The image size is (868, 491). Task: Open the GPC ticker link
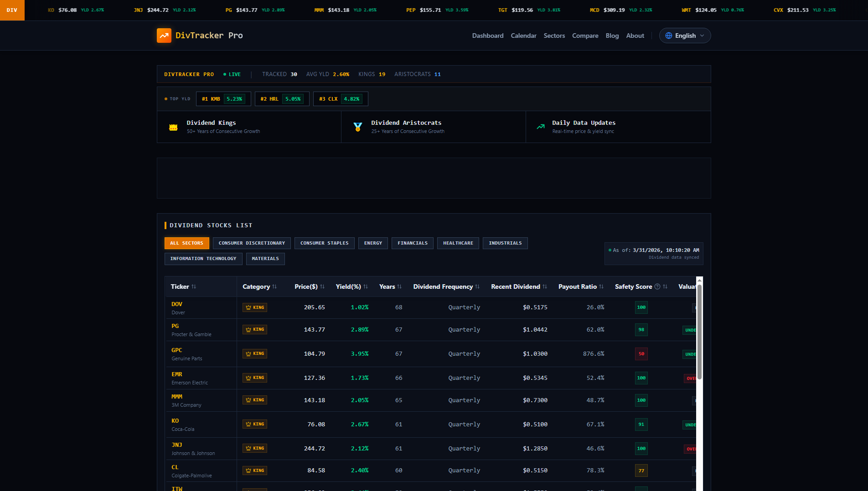[x=177, y=350]
